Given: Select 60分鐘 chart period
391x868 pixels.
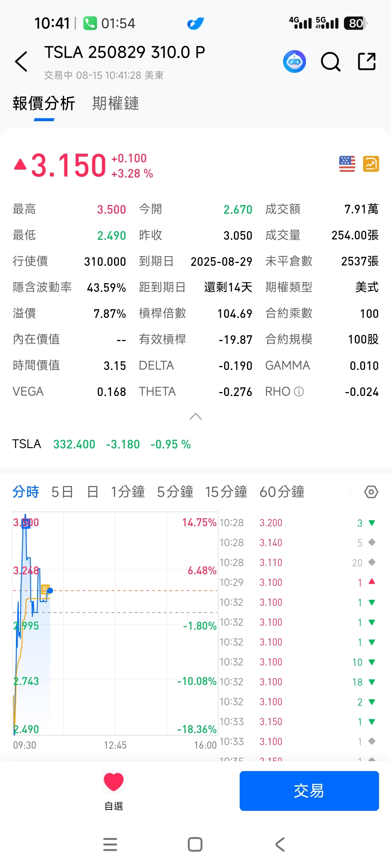Looking at the screenshot, I should coord(282,492).
